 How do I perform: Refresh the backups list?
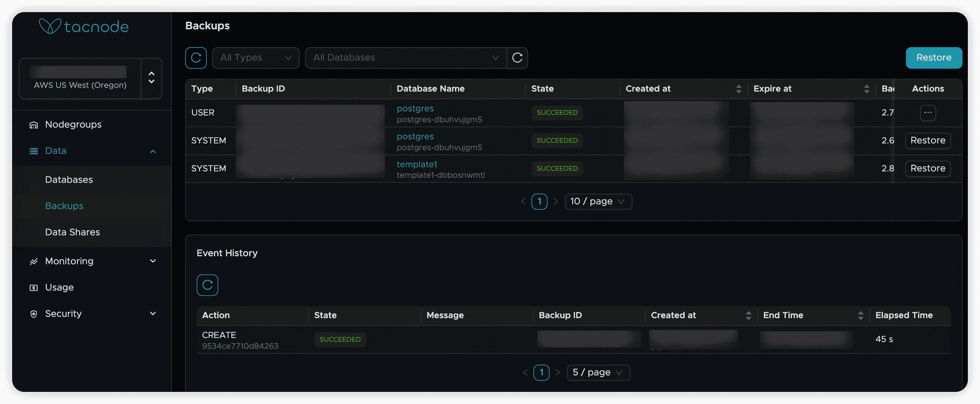[196, 58]
